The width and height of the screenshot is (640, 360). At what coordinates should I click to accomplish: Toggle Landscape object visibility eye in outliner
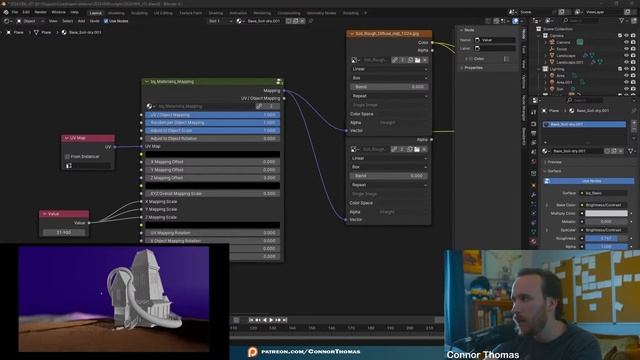(x=627, y=56)
